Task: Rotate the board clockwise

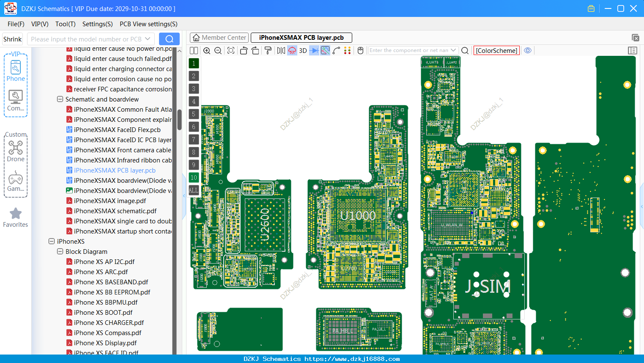Action: 255,51
